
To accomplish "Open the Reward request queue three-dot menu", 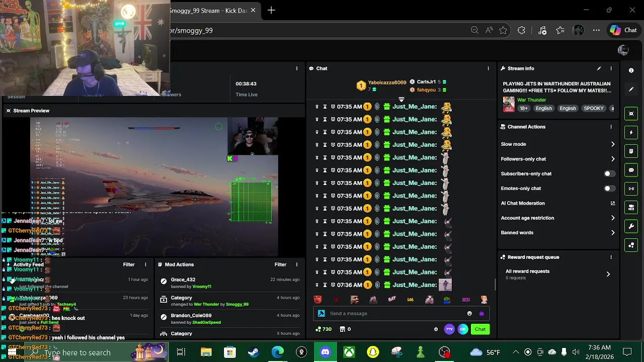I will [611, 257].
